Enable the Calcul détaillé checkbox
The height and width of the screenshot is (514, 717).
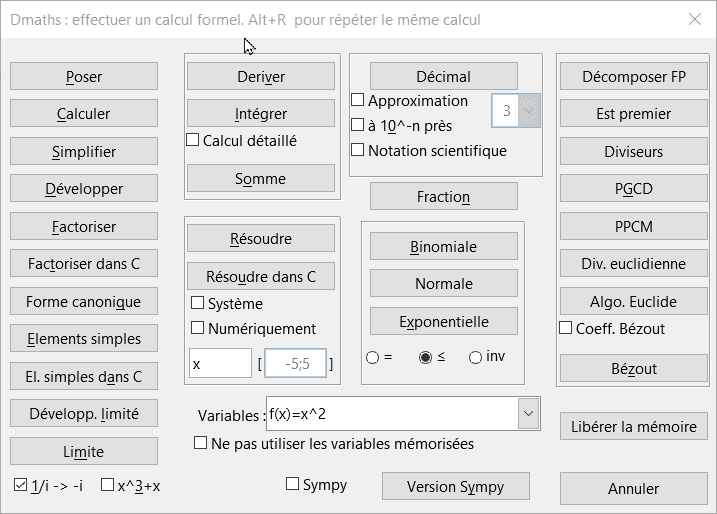click(194, 141)
